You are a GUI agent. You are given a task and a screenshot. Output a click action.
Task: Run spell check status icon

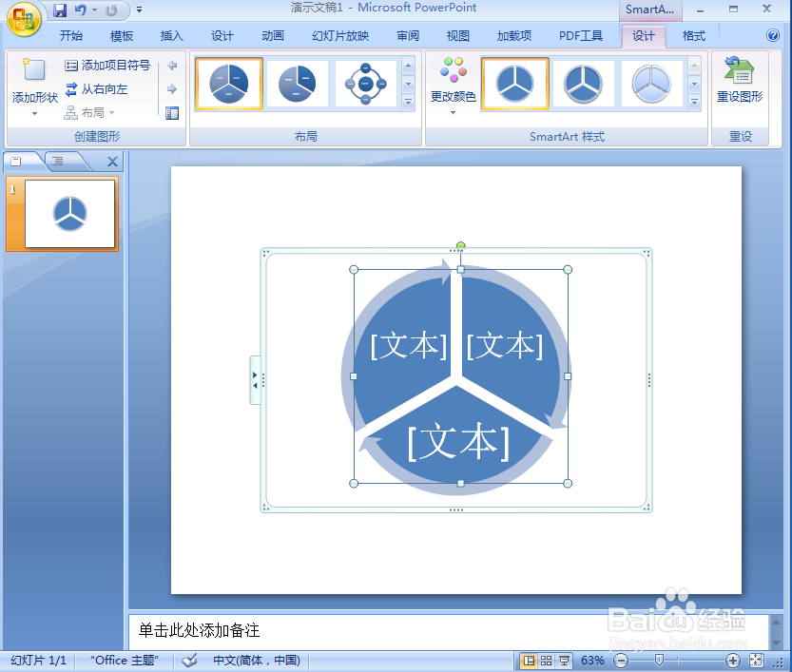click(190, 661)
